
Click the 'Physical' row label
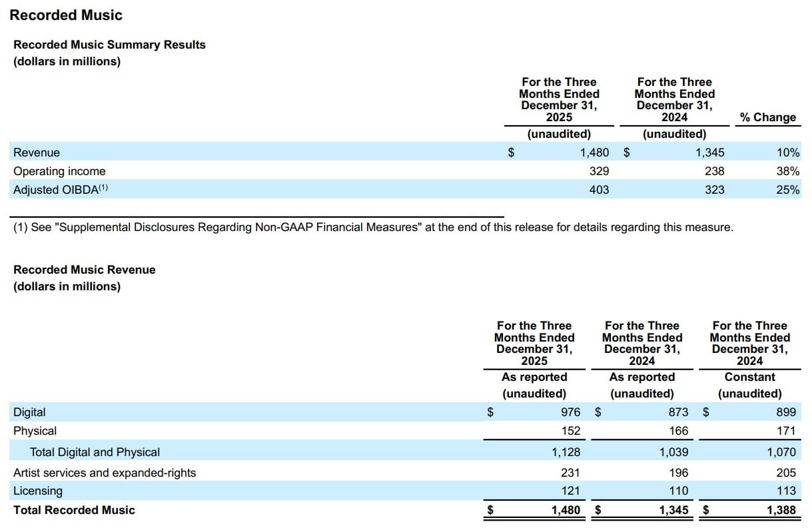pos(35,431)
